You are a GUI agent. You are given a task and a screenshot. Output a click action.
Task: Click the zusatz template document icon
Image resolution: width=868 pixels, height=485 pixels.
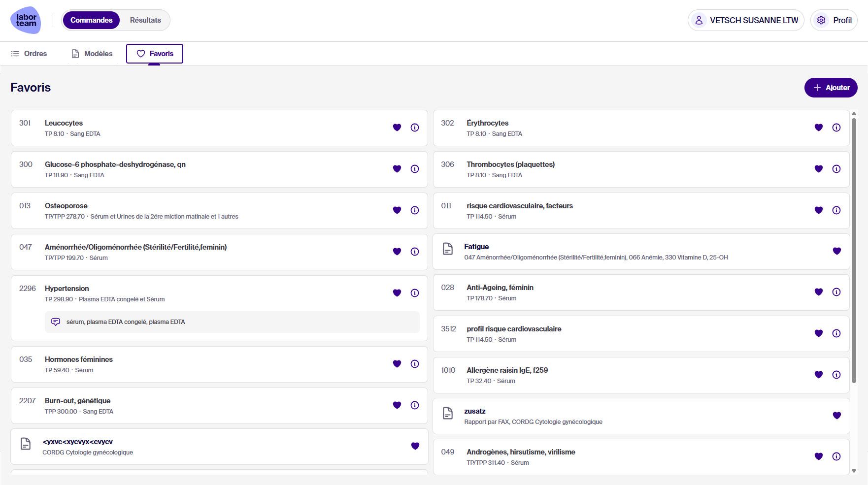[447, 414]
